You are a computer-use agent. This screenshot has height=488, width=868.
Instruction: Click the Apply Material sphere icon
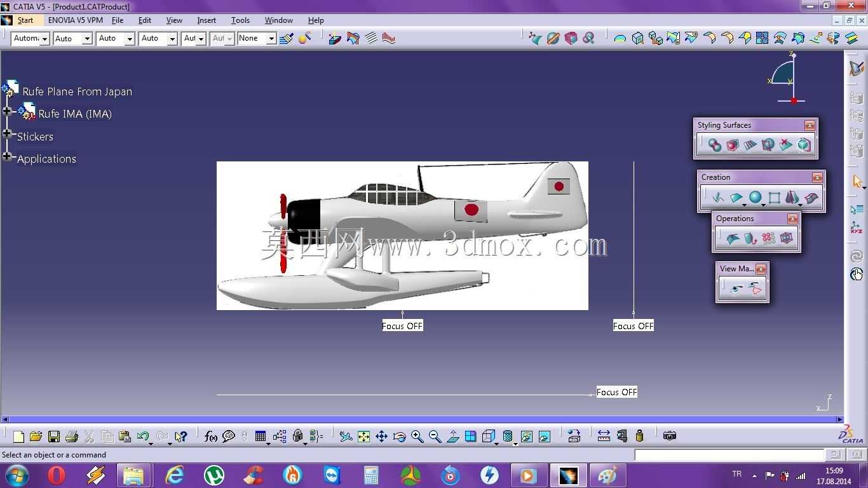(304, 38)
